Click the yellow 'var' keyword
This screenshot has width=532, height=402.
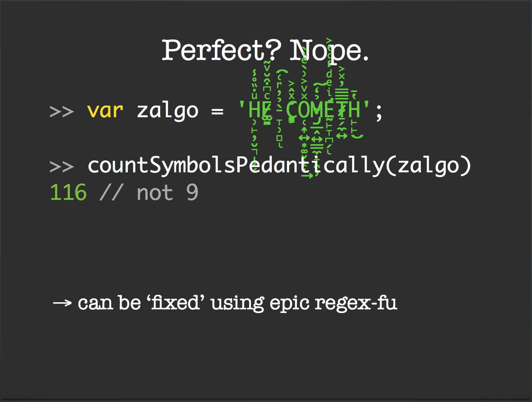[x=105, y=111]
